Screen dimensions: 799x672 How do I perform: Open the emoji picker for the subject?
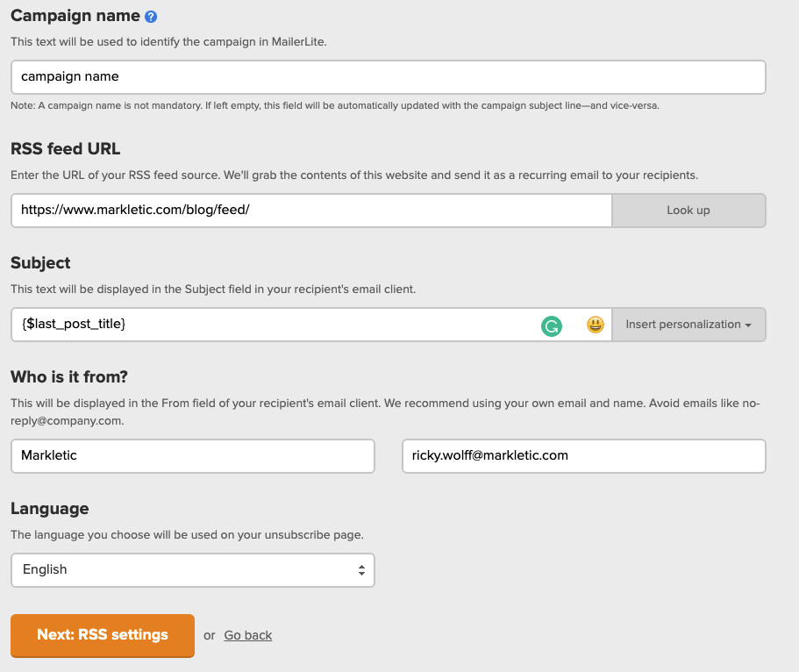pyautogui.click(x=595, y=325)
